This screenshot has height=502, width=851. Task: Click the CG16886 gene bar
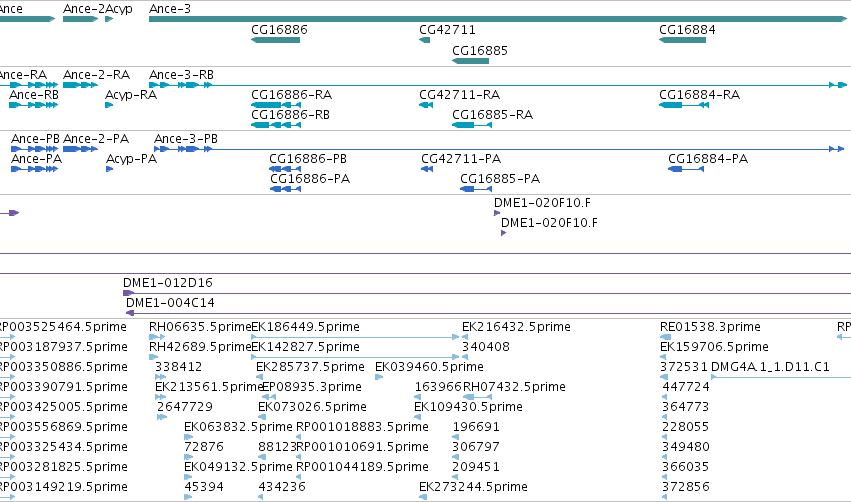[275, 40]
